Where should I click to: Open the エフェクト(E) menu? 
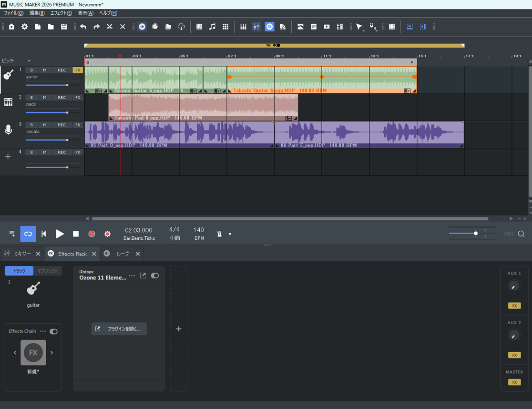(x=61, y=13)
